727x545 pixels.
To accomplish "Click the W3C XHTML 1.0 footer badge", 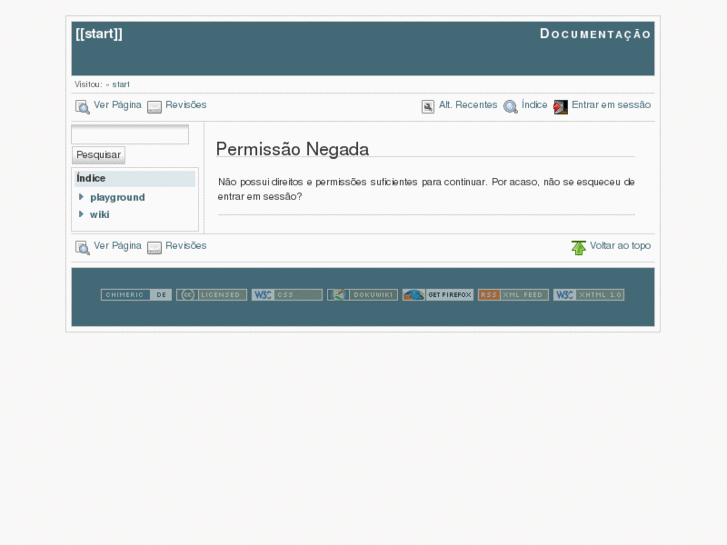I will point(589,295).
